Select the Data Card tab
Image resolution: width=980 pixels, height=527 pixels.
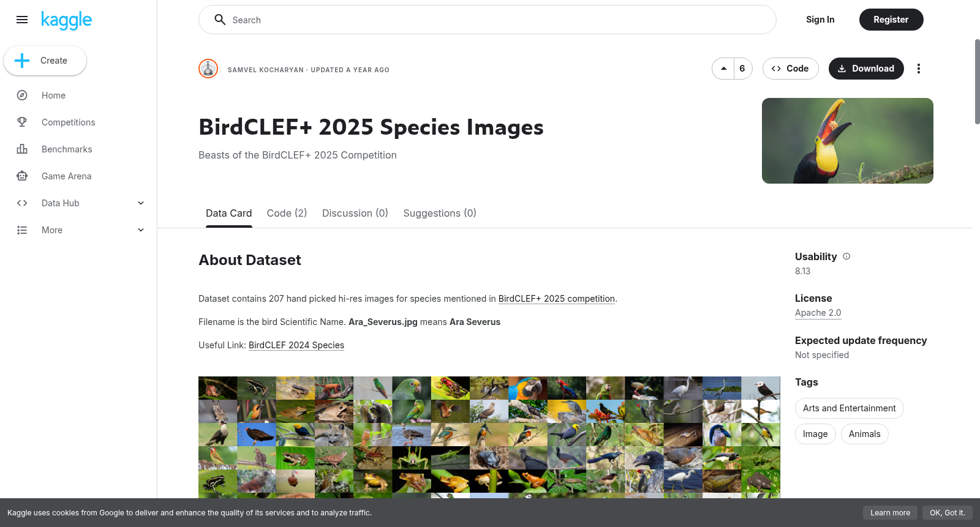click(x=229, y=213)
